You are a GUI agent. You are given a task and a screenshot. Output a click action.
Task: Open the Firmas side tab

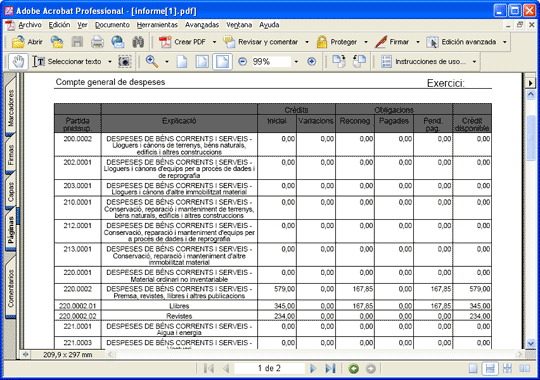tap(11, 155)
